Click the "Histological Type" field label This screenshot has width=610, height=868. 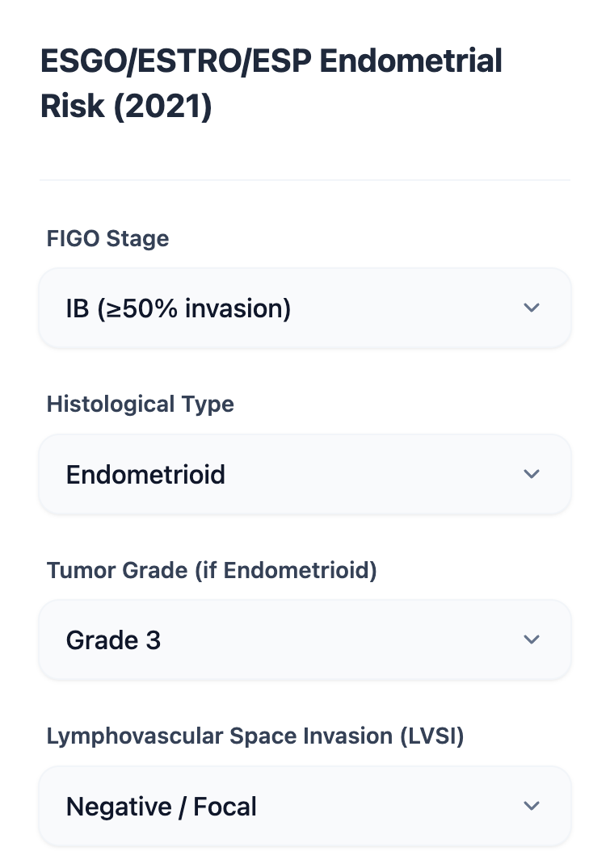(140, 404)
